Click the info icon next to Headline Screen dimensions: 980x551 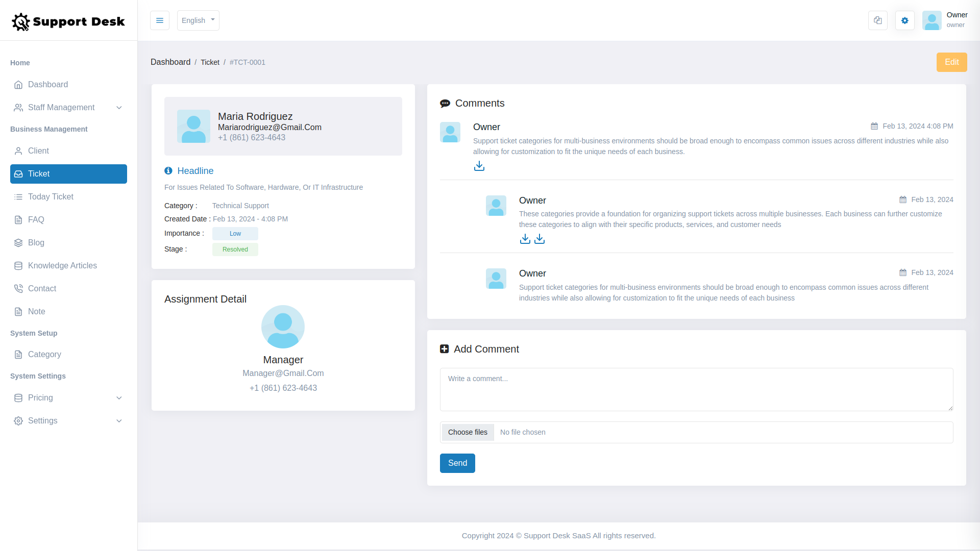(168, 170)
